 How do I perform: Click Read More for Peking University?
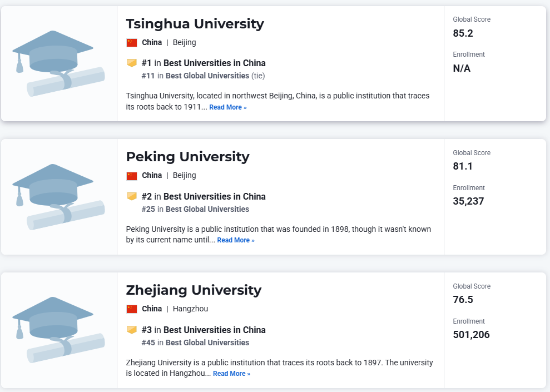click(235, 240)
